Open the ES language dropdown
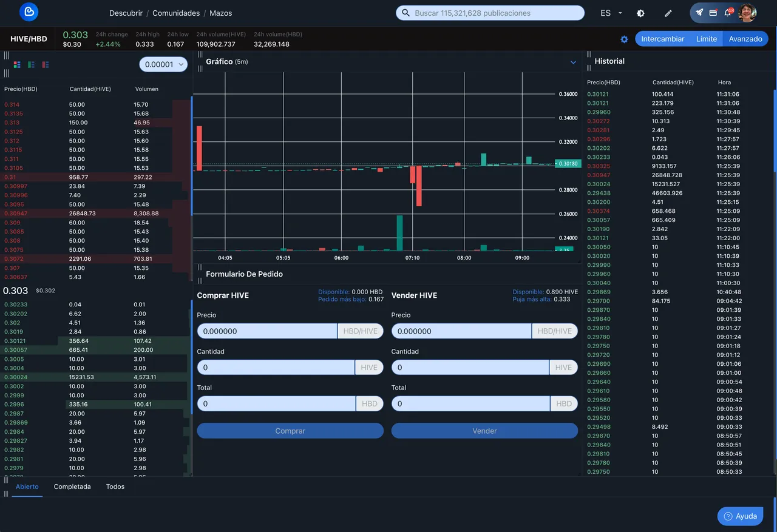 click(x=611, y=13)
